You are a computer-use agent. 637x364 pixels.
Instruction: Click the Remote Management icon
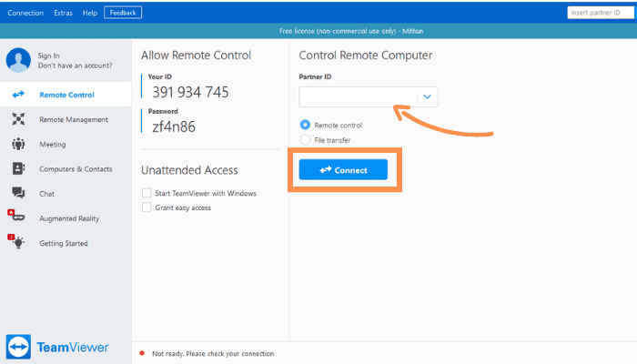pyautogui.click(x=18, y=119)
